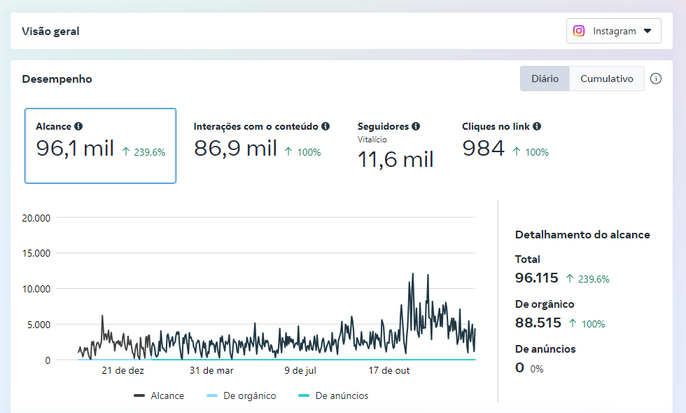
Task: Click the 100% up-arrow beside De orgânico
Action: click(x=573, y=324)
